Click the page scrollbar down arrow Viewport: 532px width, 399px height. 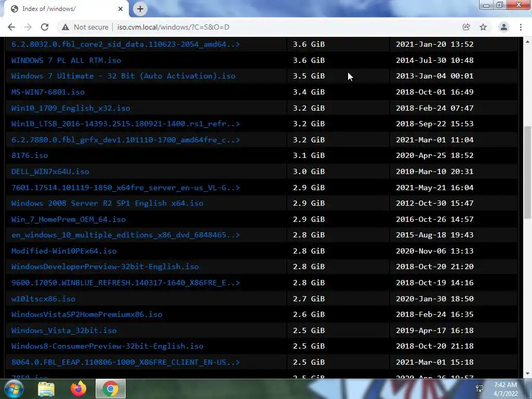(x=527, y=374)
